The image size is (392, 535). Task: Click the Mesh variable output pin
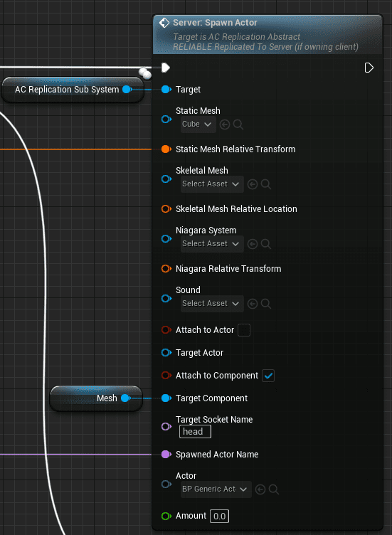125,398
